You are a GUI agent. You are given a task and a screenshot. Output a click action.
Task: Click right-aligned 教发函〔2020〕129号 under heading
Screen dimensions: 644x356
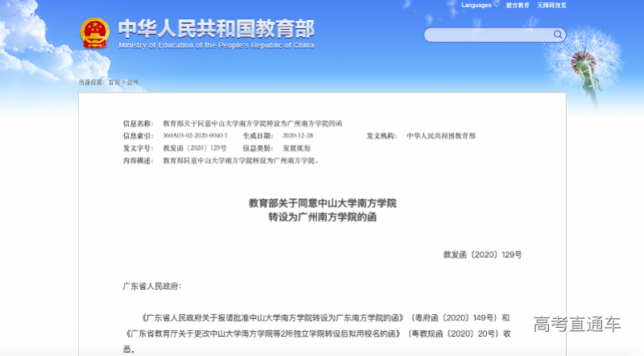click(482, 255)
